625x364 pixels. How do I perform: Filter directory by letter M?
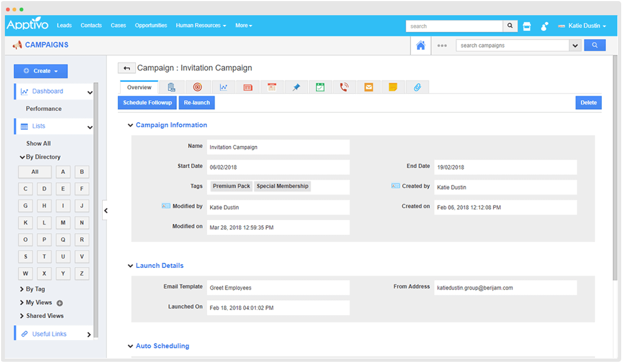(63, 223)
